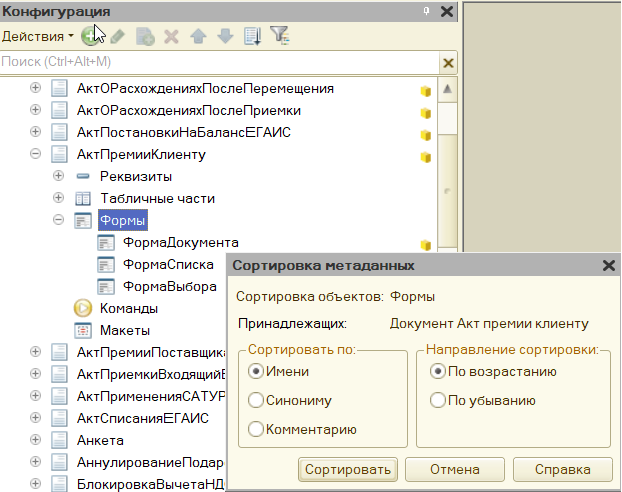Screen dimensions: 622x492
Task: Click the Copy object toolbar icon
Action: tap(145, 37)
